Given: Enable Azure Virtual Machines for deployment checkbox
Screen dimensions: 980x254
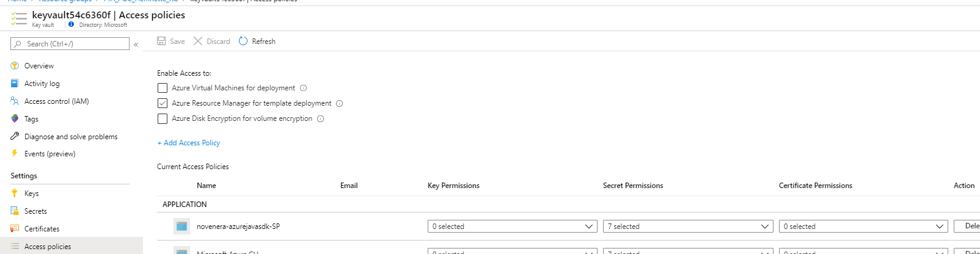Looking at the screenshot, I should 163,88.
